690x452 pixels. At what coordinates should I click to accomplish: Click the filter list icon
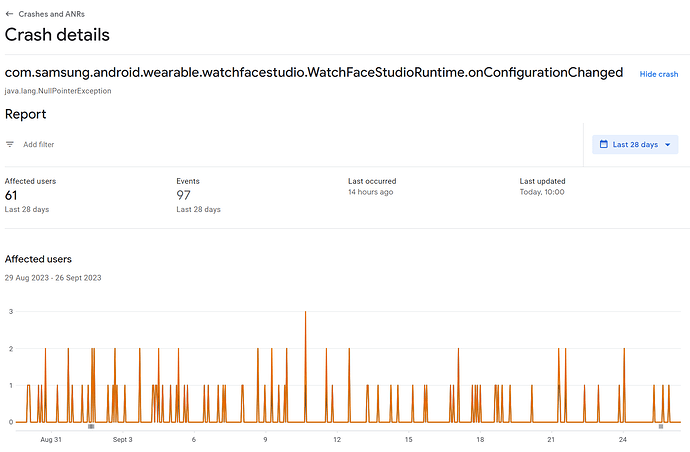[x=10, y=144]
